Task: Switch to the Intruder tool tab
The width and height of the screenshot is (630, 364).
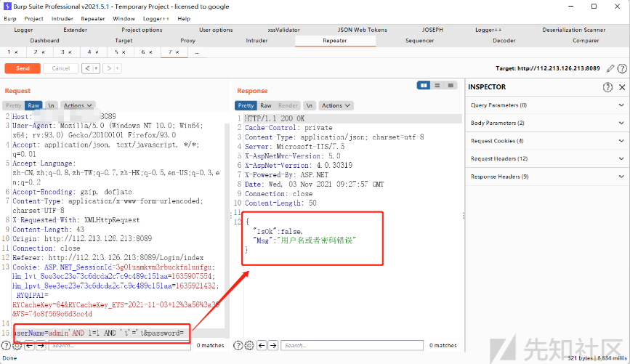Action: pos(257,41)
